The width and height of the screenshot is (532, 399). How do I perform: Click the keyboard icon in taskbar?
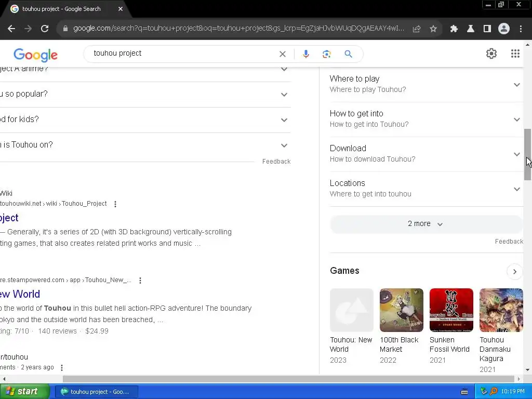(464, 392)
